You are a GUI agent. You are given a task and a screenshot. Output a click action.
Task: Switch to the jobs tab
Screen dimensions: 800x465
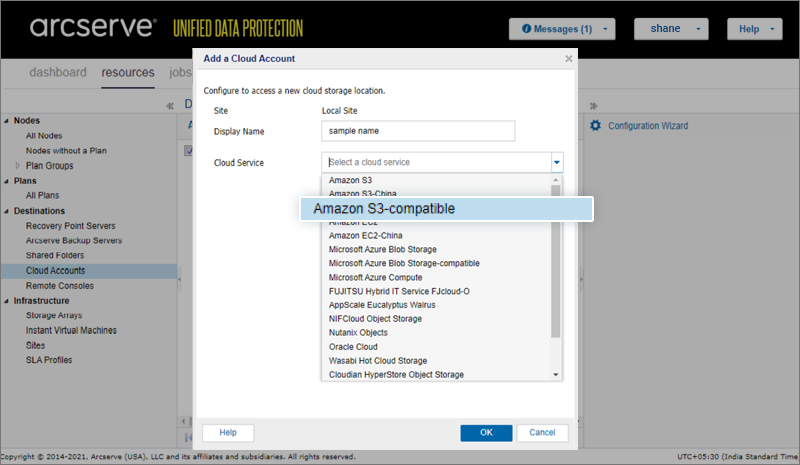(180, 72)
